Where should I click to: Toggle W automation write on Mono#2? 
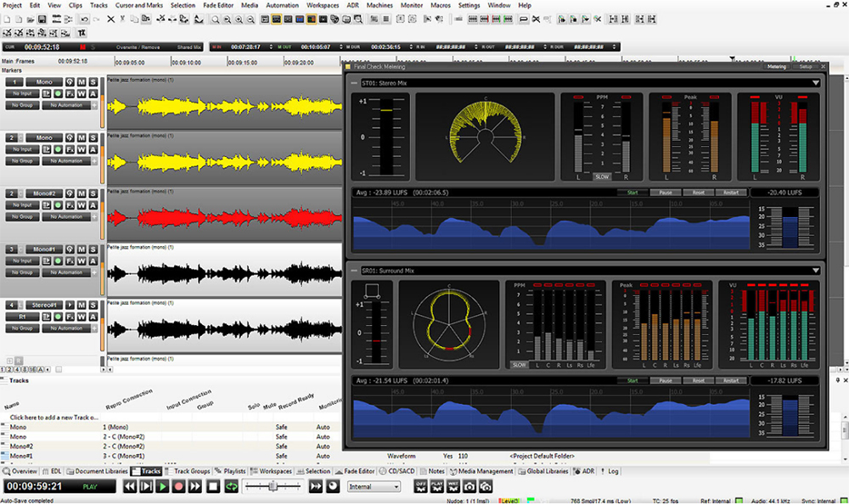82,205
